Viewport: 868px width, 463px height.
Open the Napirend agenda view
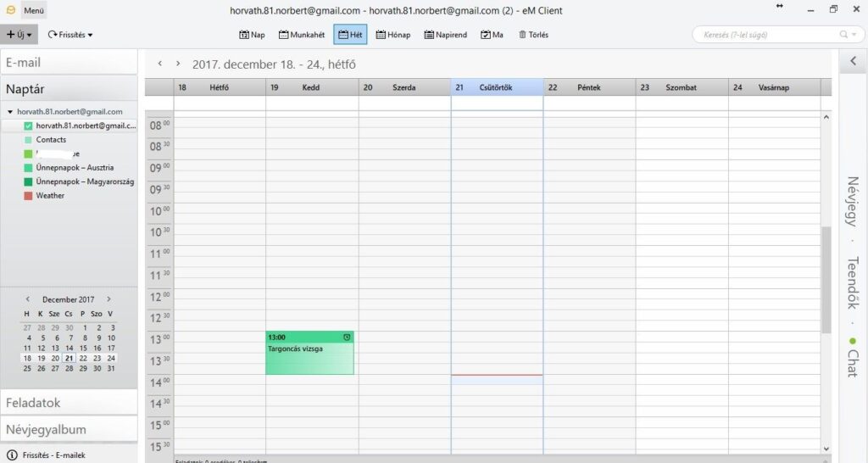(446, 34)
